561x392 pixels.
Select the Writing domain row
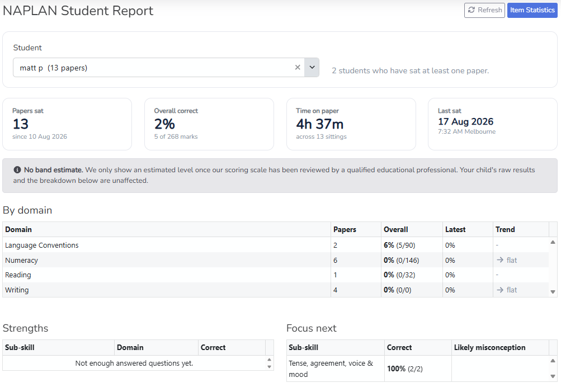pos(276,290)
